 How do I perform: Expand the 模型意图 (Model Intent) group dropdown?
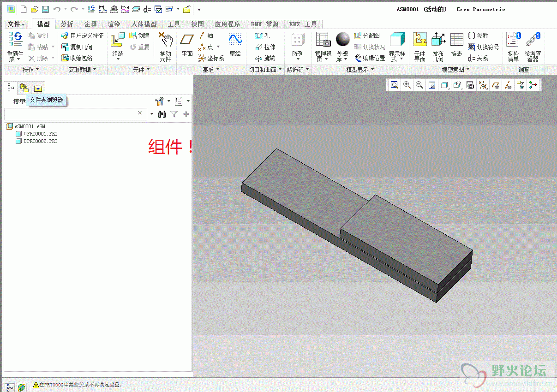point(456,70)
